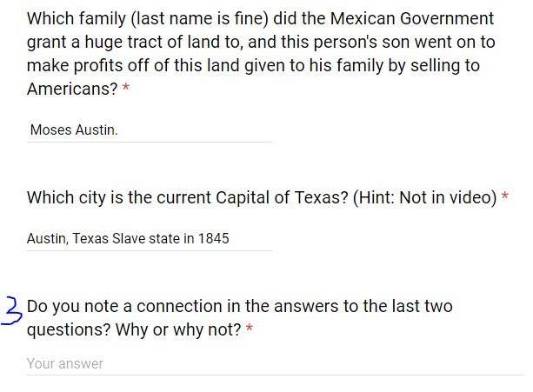
Task: Click the 'Moses Austin.' answer field
Action: [x=150, y=130]
